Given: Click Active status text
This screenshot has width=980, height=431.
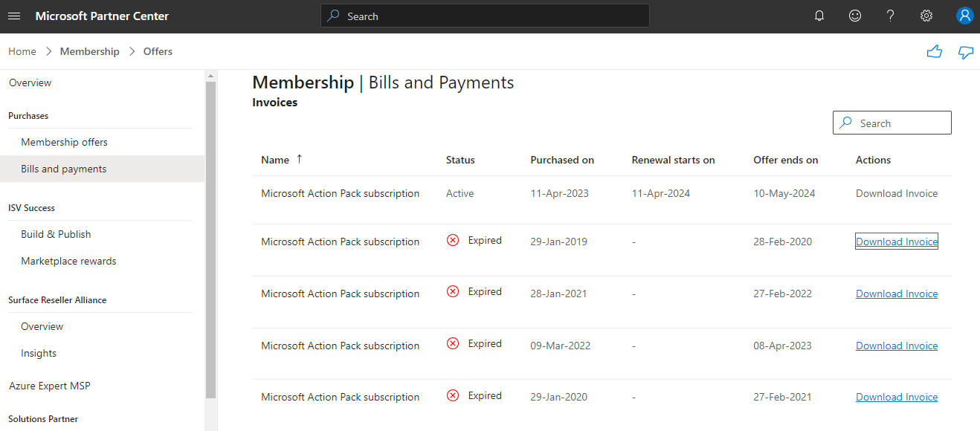Looking at the screenshot, I should coord(460,193).
